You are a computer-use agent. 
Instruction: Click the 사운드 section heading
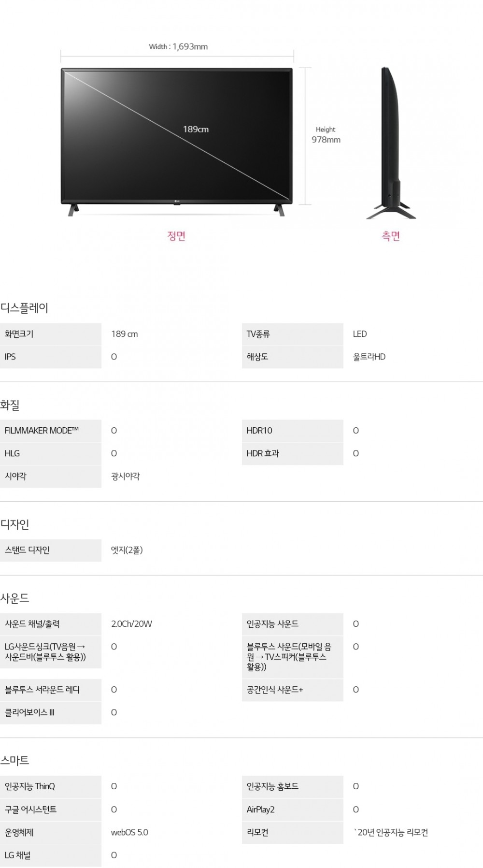click(14, 598)
